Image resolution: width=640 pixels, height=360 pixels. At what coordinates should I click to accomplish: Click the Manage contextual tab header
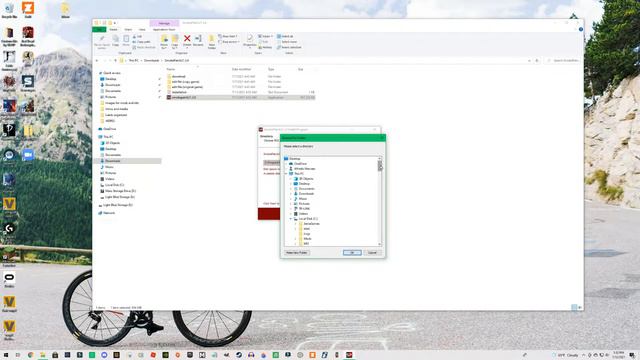pyautogui.click(x=164, y=23)
